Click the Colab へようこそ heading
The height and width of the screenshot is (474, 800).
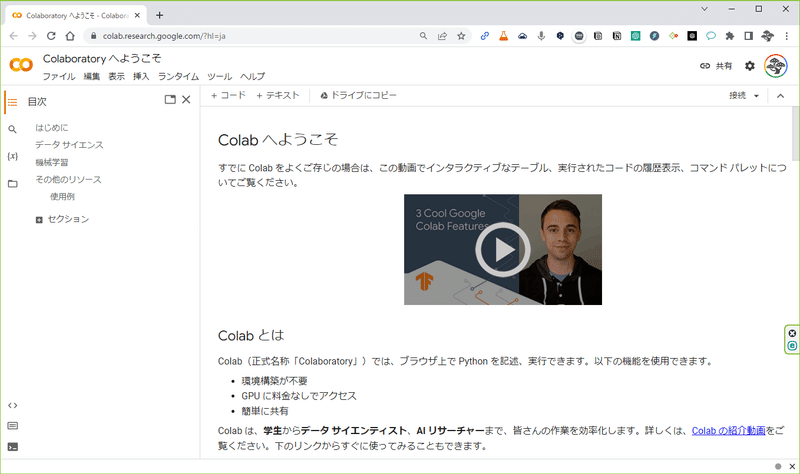pyautogui.click(x=278, y=140)
